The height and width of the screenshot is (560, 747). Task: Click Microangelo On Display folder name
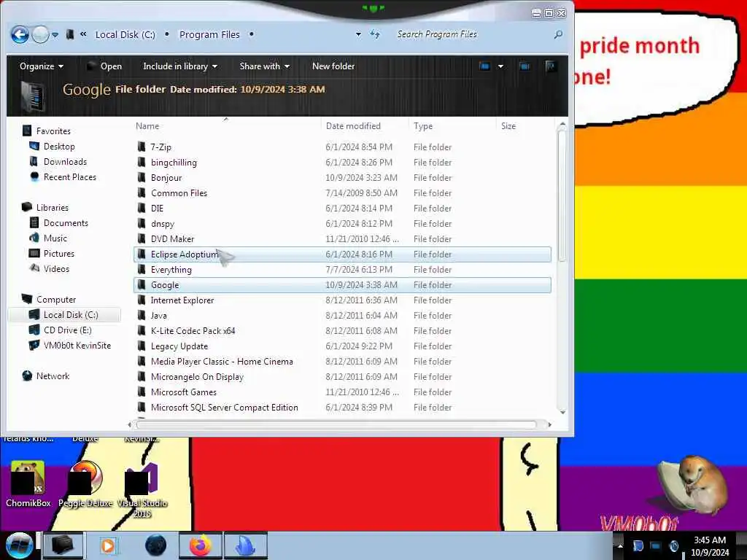click(197, 377)
